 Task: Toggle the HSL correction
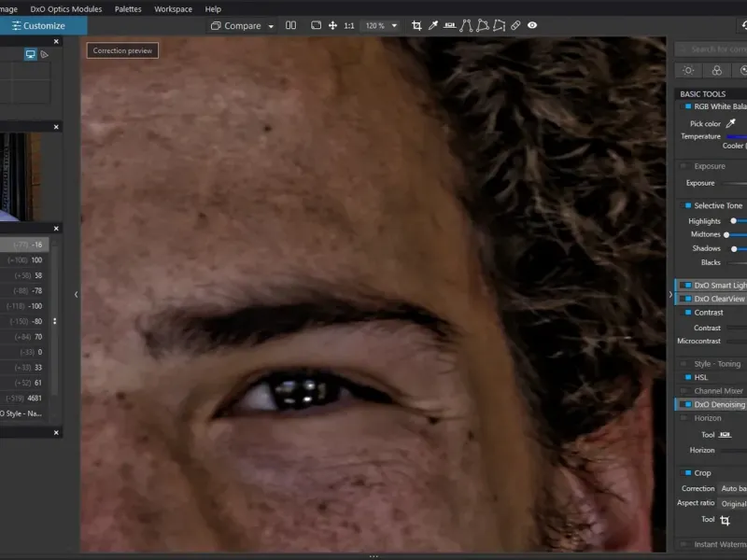click(x=688, y=377)
